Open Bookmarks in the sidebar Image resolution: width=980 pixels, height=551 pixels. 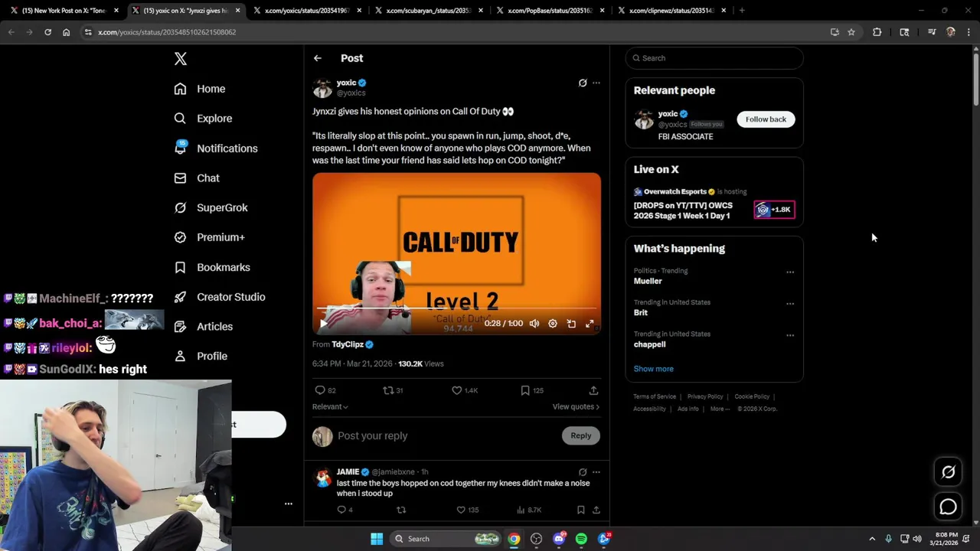(212, 267)
